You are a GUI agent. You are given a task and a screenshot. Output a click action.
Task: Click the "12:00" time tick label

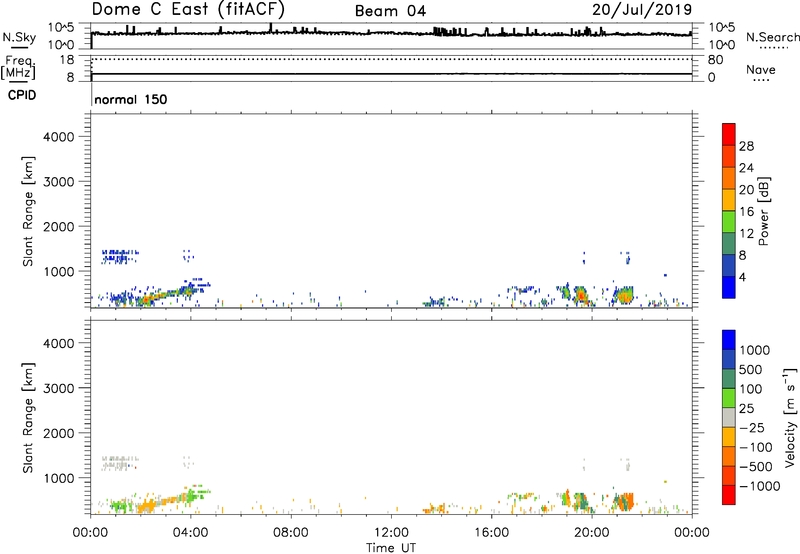point(391,533)
